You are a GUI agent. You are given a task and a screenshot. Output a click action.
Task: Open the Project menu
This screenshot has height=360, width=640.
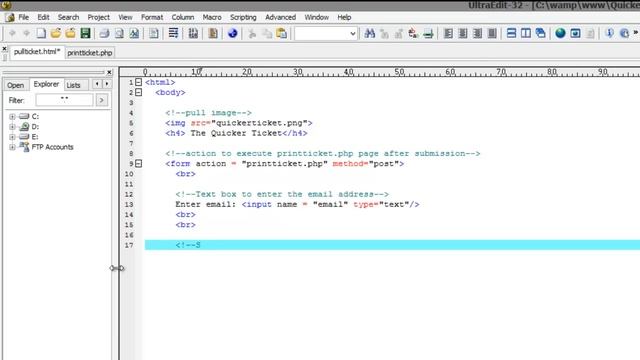click(x=98, y=17)
